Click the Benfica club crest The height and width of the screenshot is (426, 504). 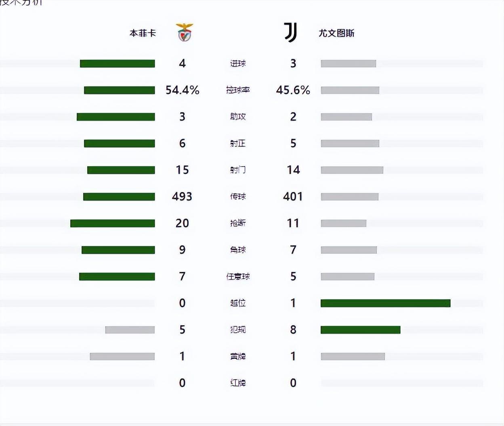[185, 33]
